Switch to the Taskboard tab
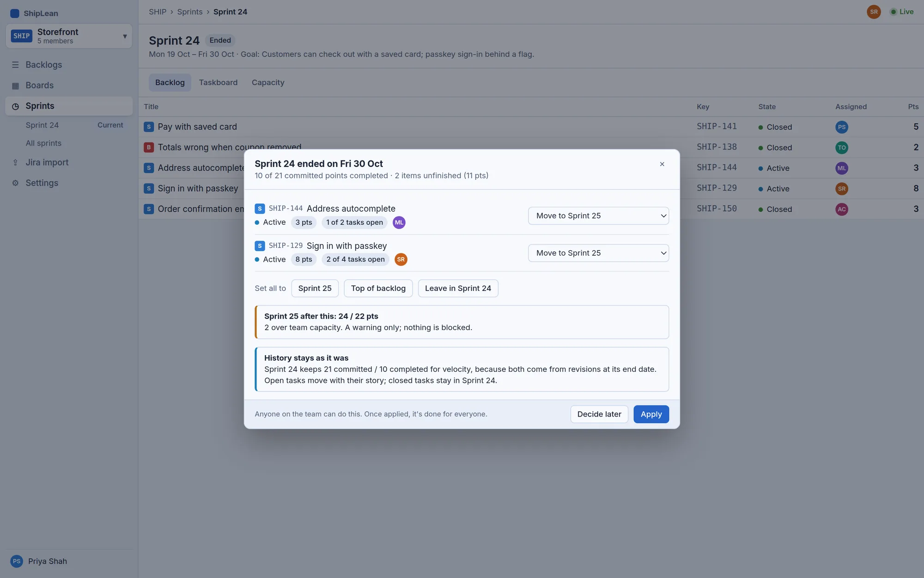The image size is (924, 578). (x=218, y=82)
